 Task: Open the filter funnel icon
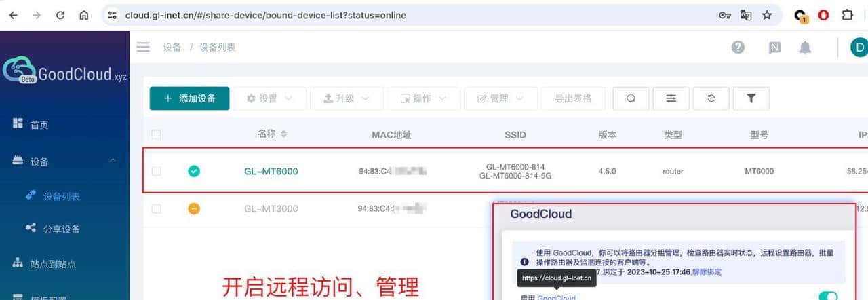(x=751, y=98)
